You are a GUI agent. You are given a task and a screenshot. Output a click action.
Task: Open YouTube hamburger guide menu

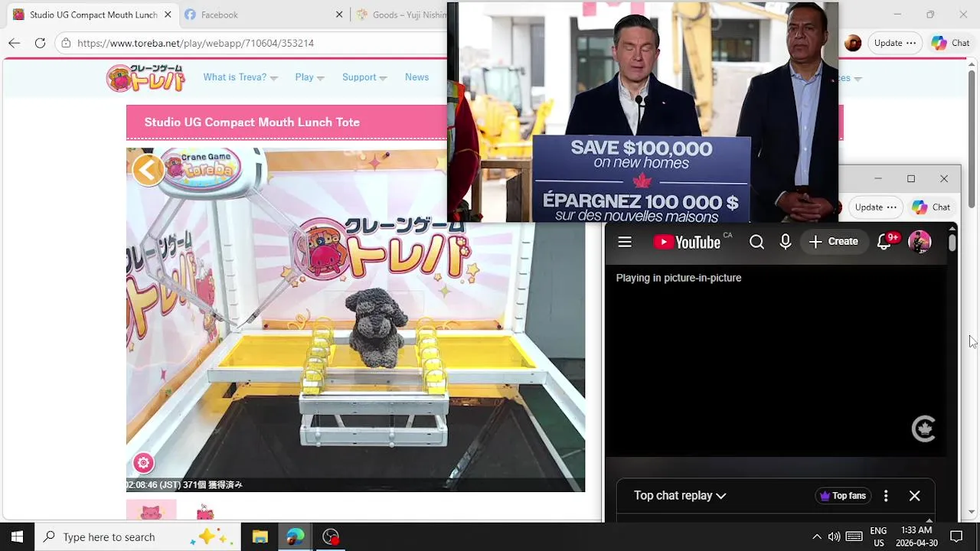[625, 242]
